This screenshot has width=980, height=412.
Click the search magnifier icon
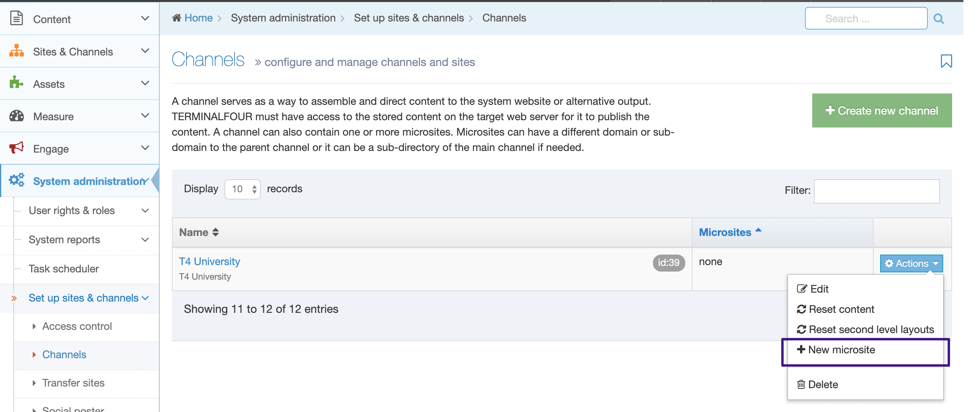938,19
